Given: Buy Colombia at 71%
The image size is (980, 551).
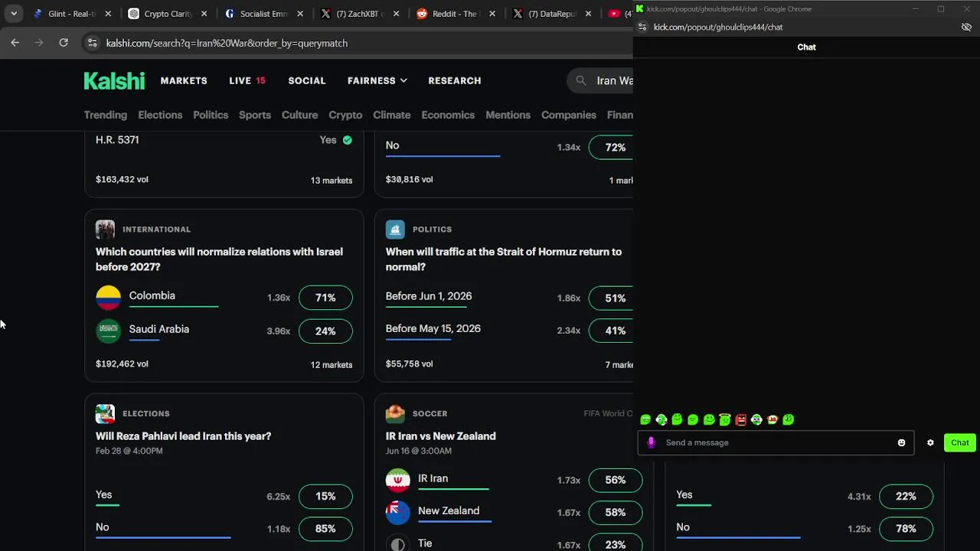Looking at the screenshot, I should pos(325,298).
